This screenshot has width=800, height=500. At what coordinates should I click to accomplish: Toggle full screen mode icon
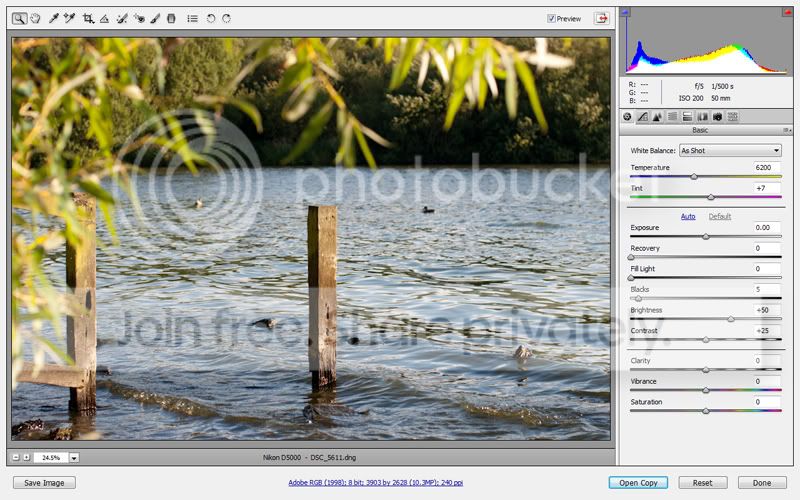tap(601, 18)
